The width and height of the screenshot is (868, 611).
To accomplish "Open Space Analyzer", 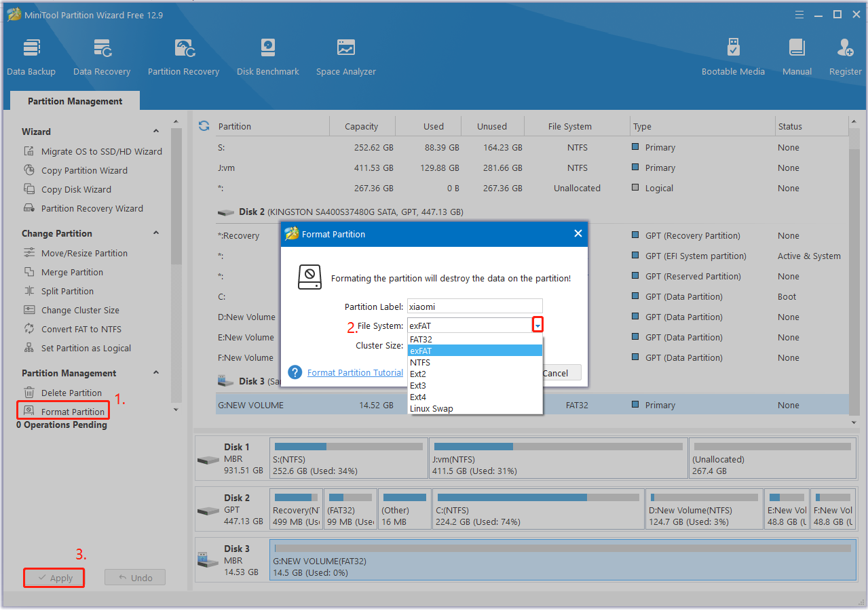I will pos(346,57).
